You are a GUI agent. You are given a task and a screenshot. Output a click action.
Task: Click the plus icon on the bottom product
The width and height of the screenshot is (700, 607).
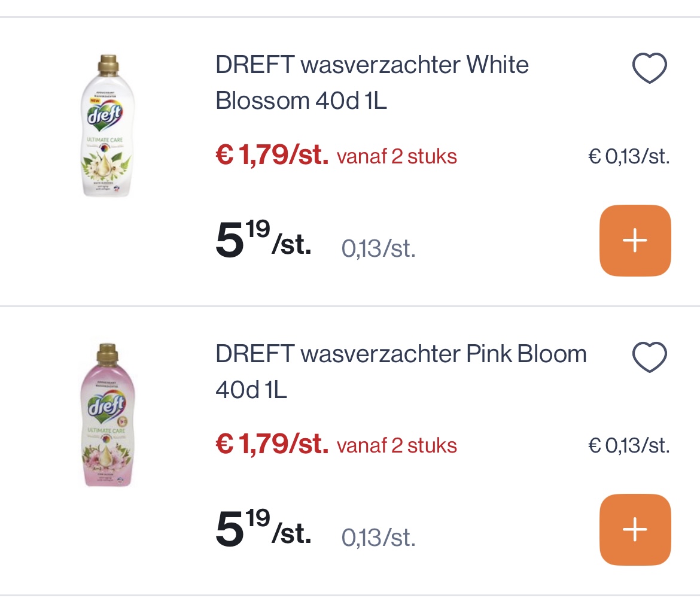pos(635,529)
